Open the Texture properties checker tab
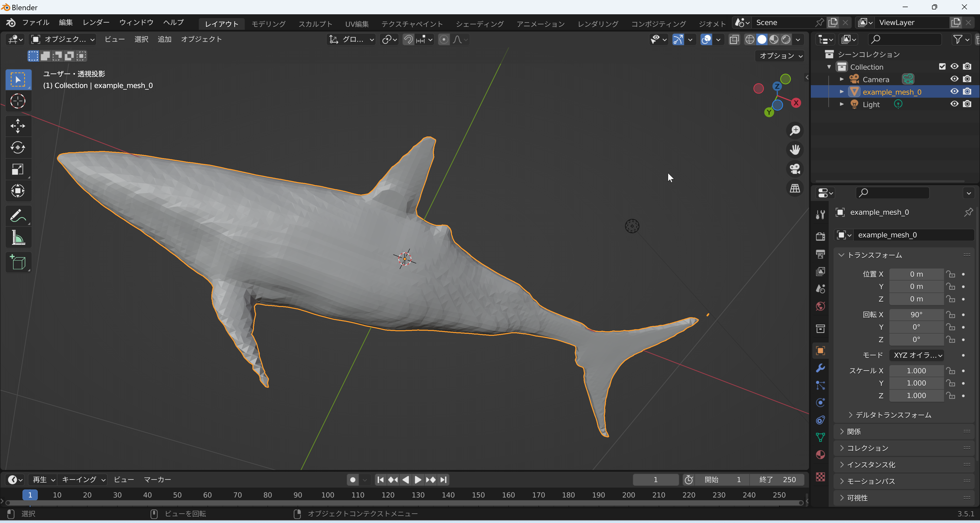Image resolution: width=980 pixels, height=523 pixels. click(820, 477)
